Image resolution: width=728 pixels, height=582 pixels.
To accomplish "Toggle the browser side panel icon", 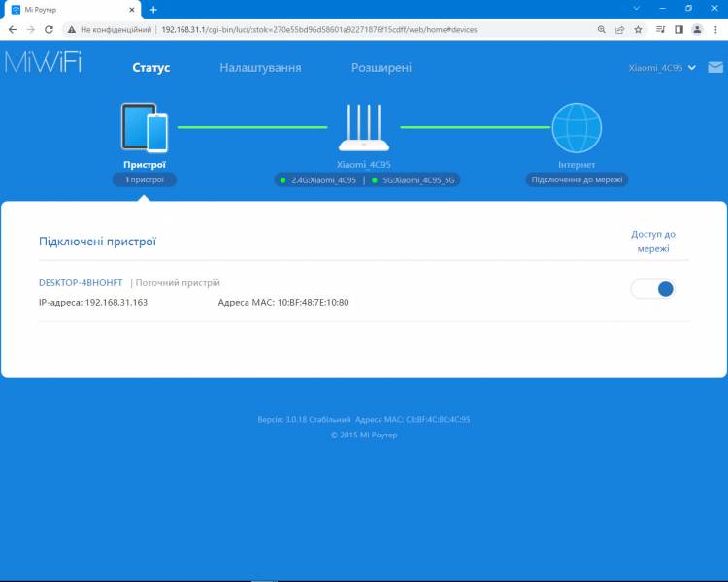I will tap(678, 30).
